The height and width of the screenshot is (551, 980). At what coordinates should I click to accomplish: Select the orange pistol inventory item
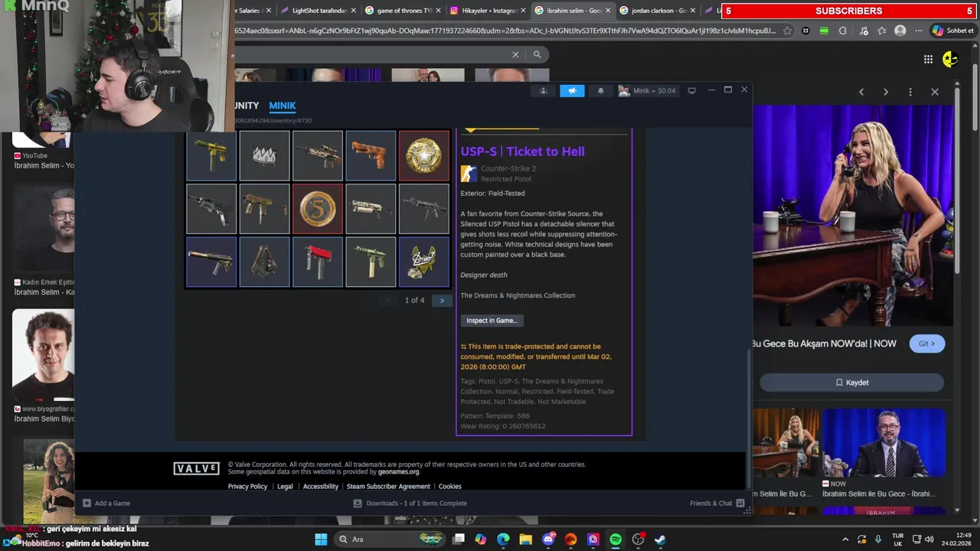coord(371,156)
